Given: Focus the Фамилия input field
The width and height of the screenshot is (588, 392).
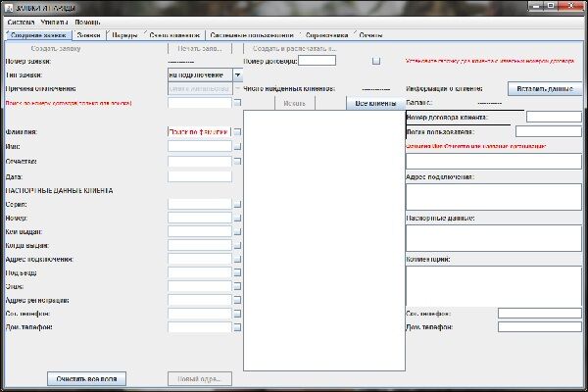Looking at the screenshot, I should point(200,132).
